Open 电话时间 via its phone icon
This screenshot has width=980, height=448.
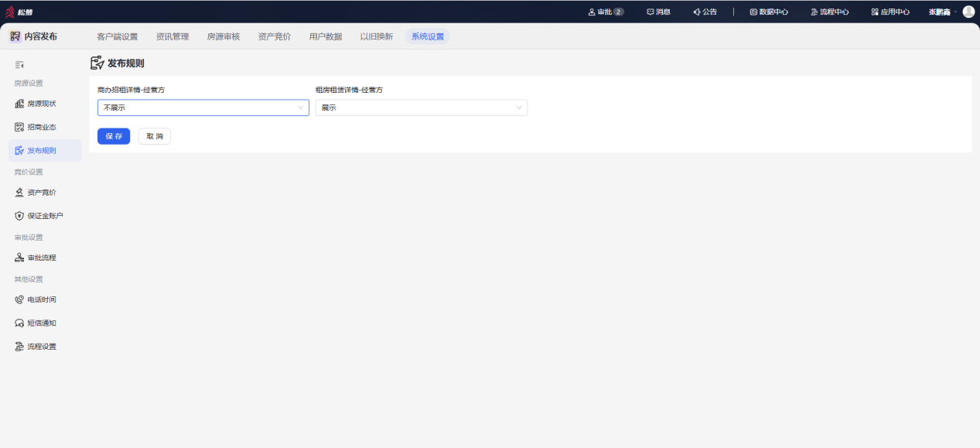[19, 299]
